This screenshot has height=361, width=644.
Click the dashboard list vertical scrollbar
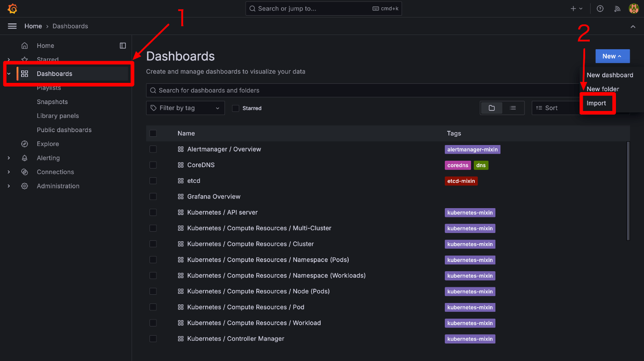[628, 191]
